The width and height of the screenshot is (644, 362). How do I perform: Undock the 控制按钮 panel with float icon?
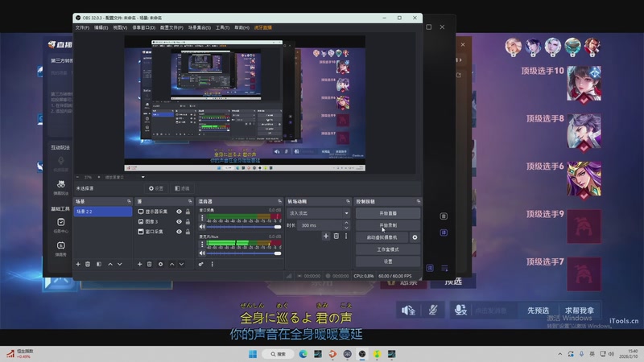pos(418,202)
